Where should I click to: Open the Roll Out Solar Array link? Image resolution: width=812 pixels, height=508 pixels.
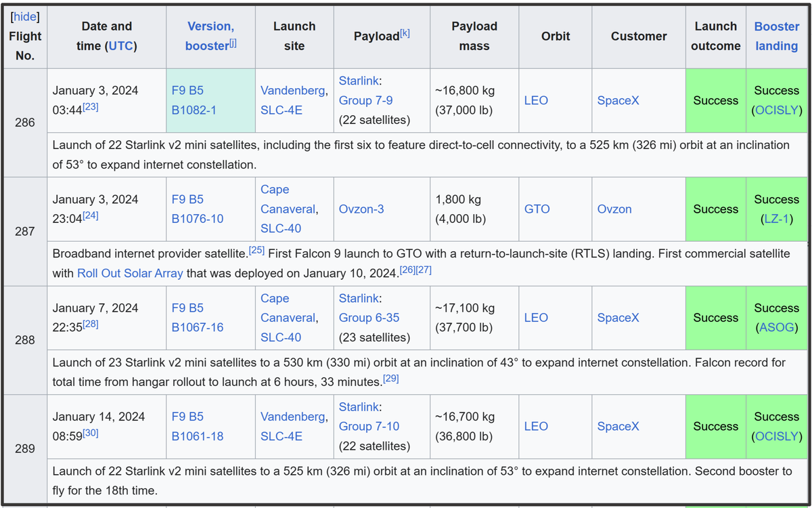coord(130,273)
